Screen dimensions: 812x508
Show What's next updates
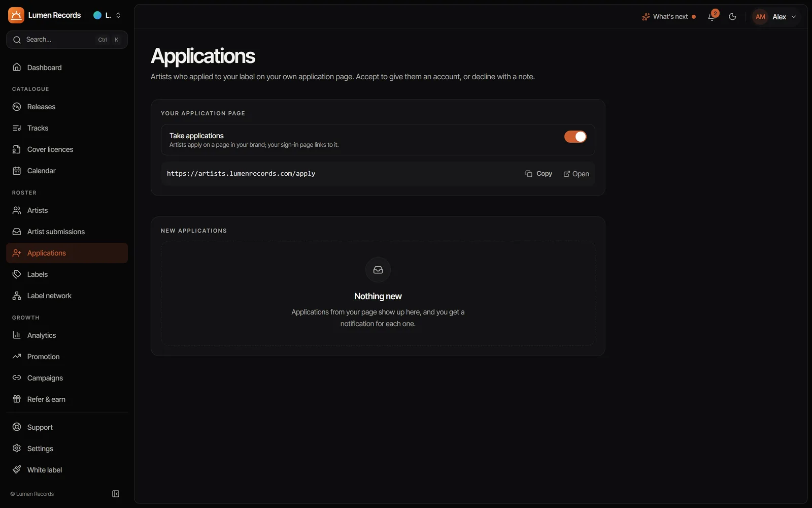click(x=669, y=17)
